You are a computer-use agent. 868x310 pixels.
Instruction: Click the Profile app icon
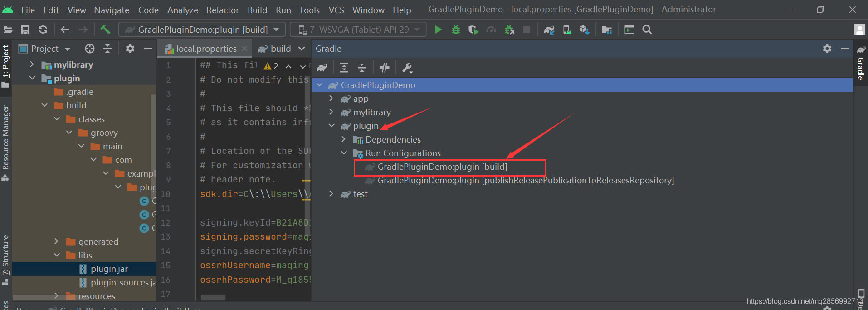491,30
